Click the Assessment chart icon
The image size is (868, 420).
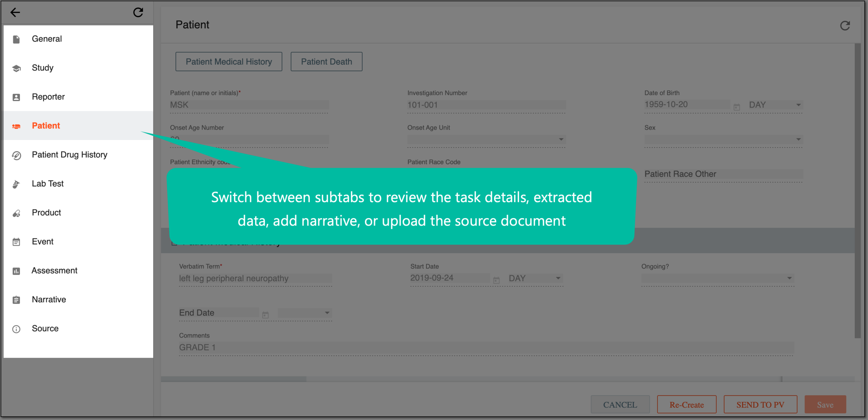click(x=16, y=271)
